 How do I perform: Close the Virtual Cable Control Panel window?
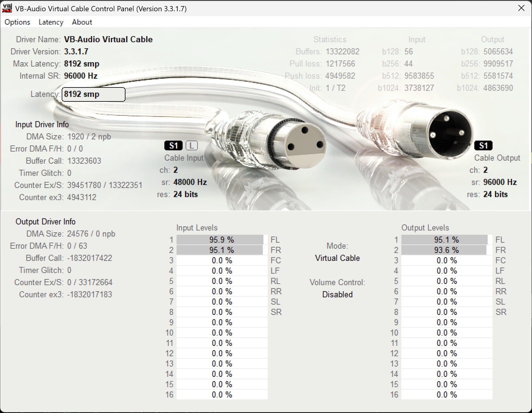[521, 8]
